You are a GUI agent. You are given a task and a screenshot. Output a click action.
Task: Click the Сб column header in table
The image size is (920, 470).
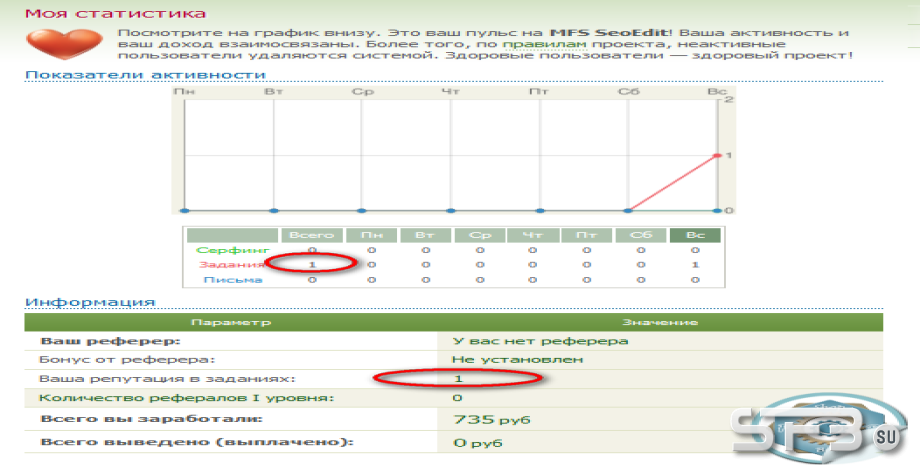(x=641, y=235)
